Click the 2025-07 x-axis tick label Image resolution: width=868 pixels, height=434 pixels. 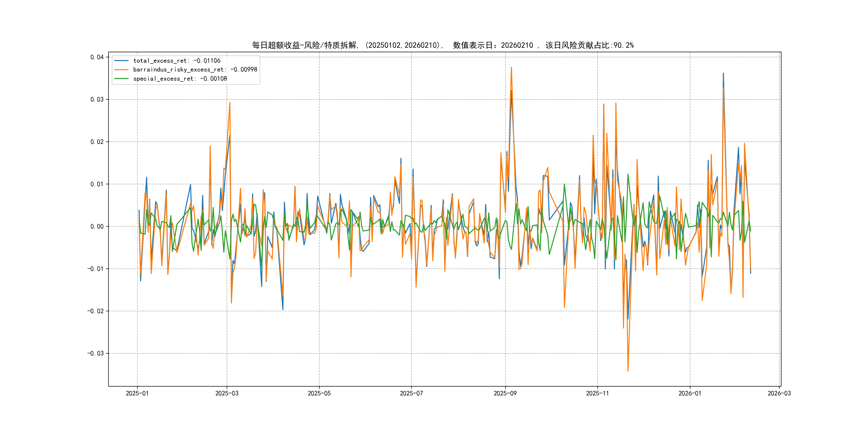pyautogui.click(x=411, y=393)
